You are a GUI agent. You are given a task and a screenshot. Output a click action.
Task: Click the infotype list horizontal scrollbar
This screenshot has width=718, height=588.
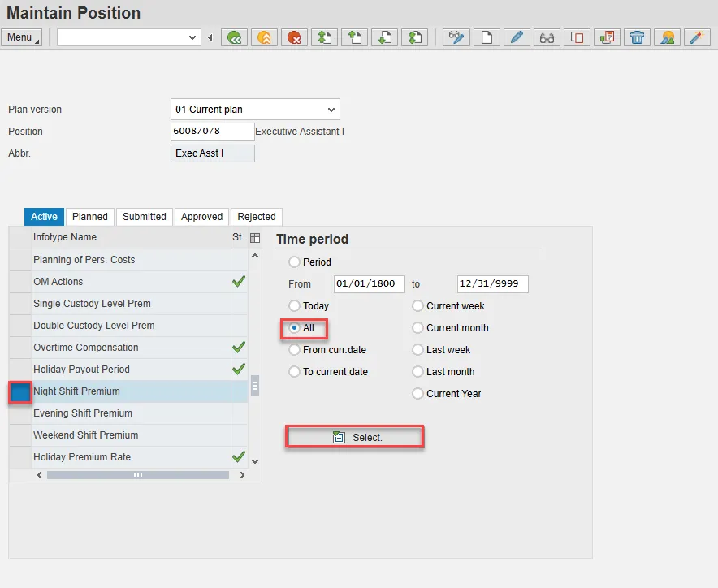click(137, 475)
